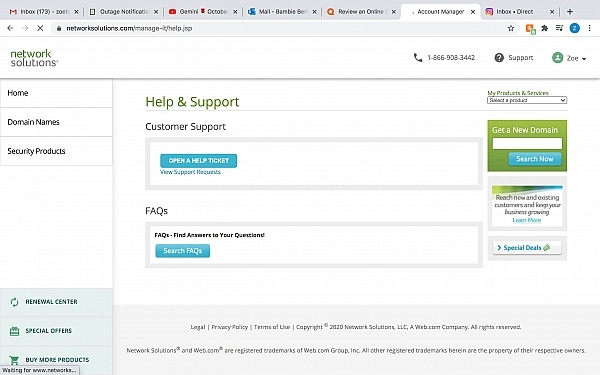This screenshot has width=600, height=375.
Task: Click the new domain search field
Action: tap(527, 143)
